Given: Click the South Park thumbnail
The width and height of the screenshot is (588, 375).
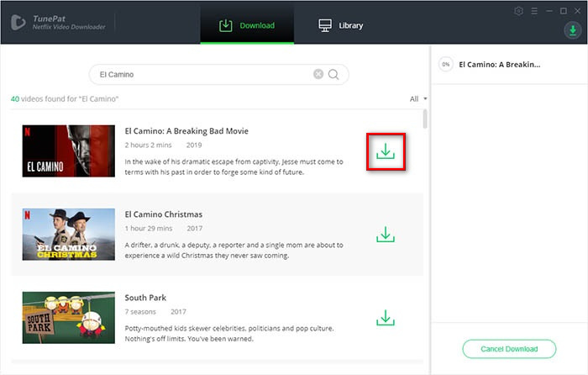Looking at the screenshot, I should pyautogui.click(x=69, y=318).
